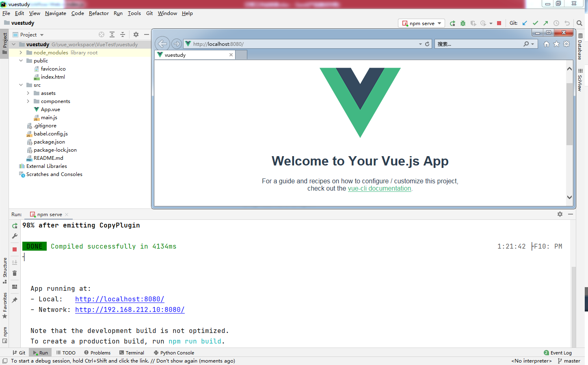Open the TODO tool tab
588x365 pixels.
click(66, 353)
